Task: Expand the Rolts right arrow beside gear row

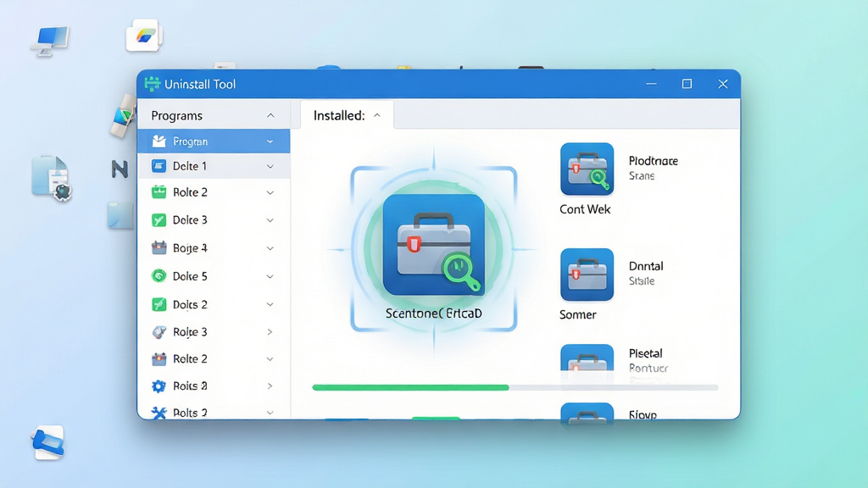Action: point(270,385)
